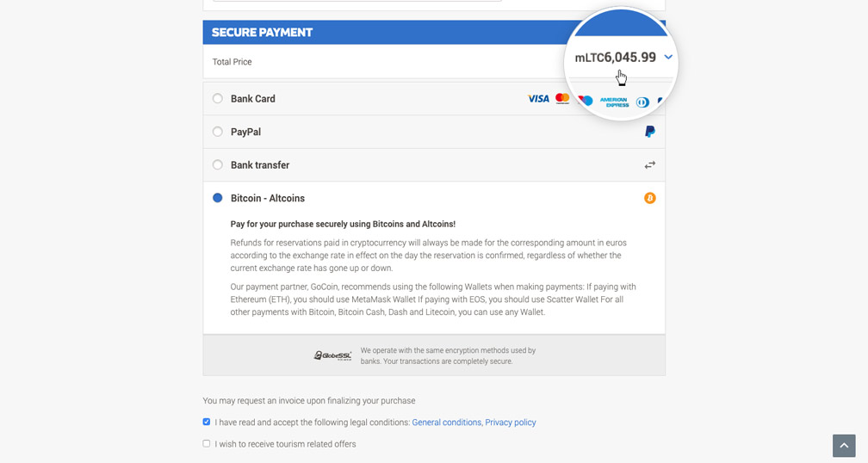
Task: Open the currency dropdown chevron beside price
Action: pos(668,58)
